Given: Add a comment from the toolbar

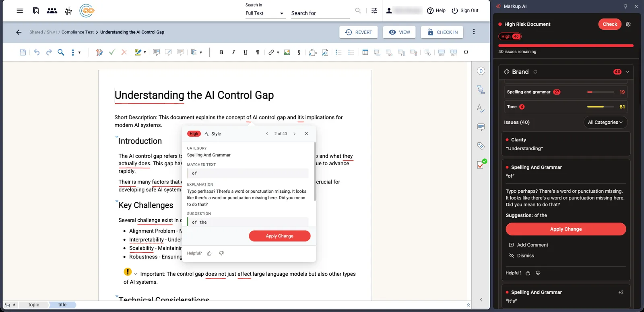Looking at the screenshot, I should pyautogui.click(x=156, y=52).
